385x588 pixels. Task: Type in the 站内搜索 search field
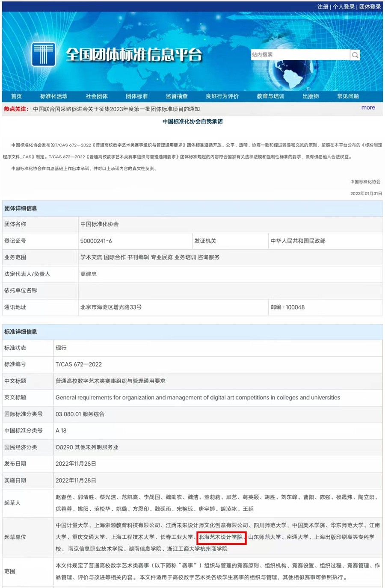click(299, 55)
